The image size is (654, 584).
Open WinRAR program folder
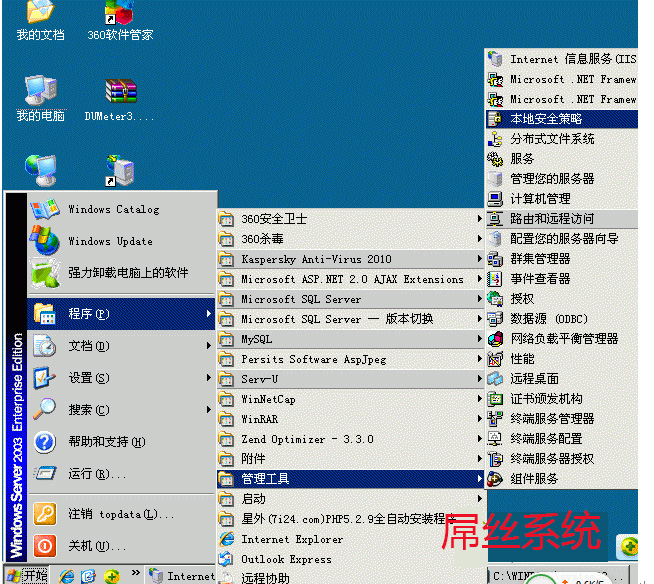(x=350, y=419)
